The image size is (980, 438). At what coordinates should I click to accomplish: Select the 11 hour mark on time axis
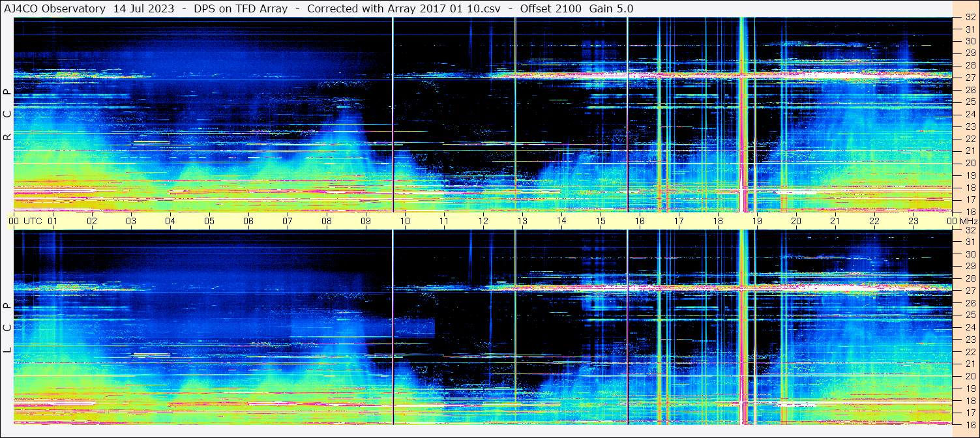pyautogui.click(x=444, y=221)
